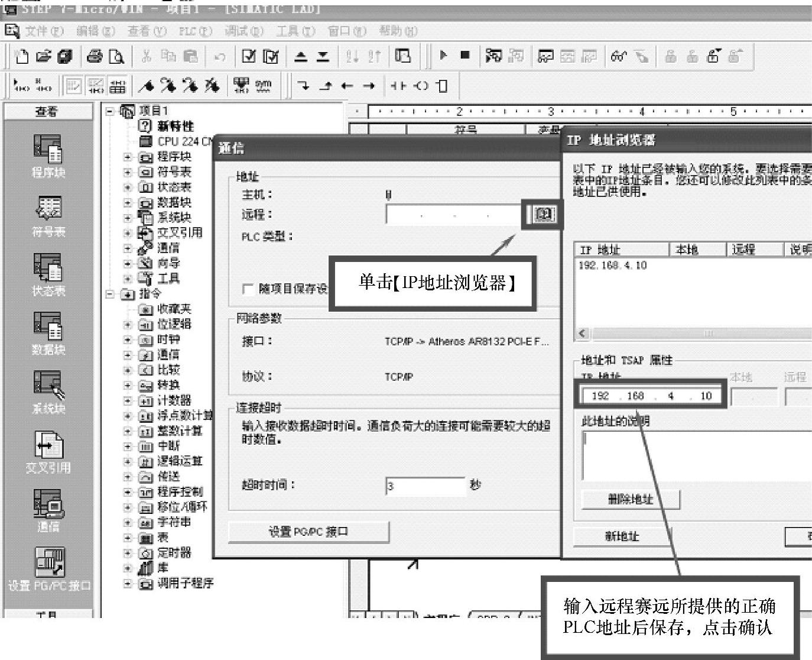Click the 设置 PG/PC 接口 button in 通信 dialog
The image size is (812, 660).
click(308, 532)
